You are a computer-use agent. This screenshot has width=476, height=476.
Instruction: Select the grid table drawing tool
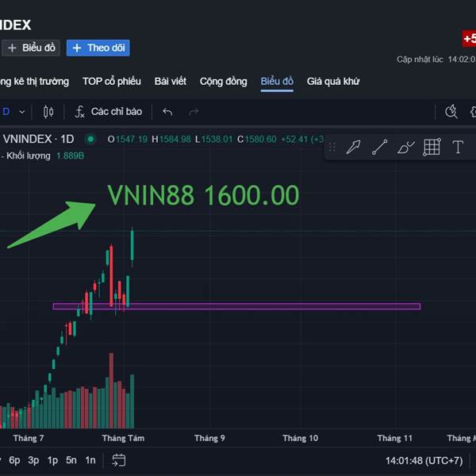(x=432, y=148)
